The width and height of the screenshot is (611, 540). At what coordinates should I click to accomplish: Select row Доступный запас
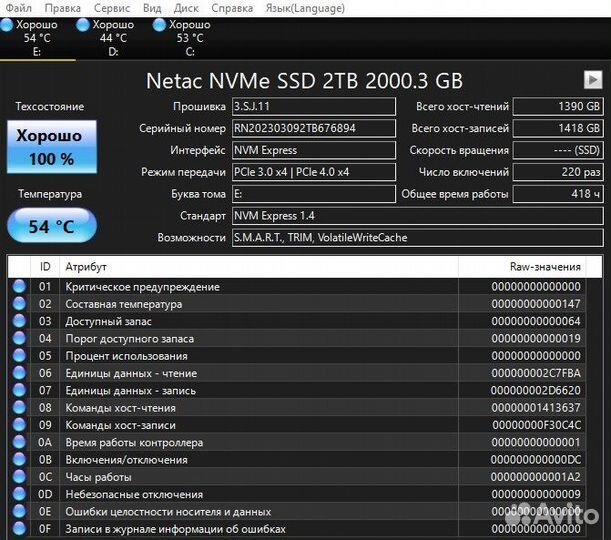point(297,321)
